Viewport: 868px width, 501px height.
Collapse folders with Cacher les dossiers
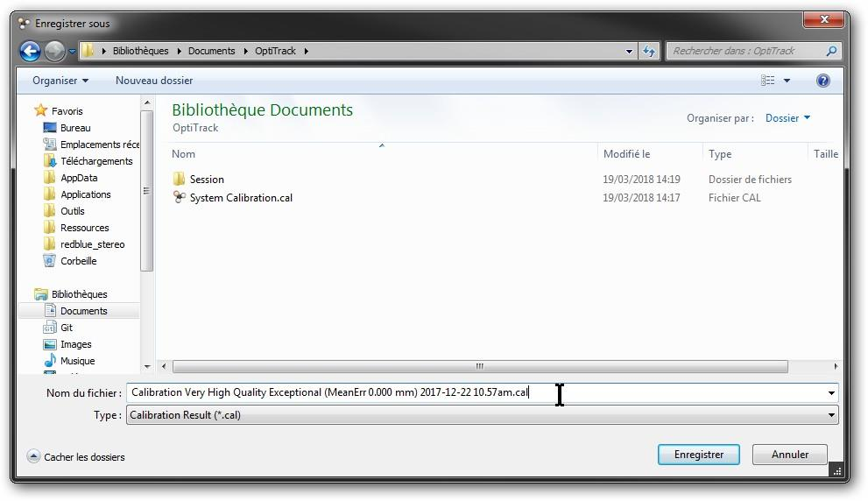tap(76, 457)
